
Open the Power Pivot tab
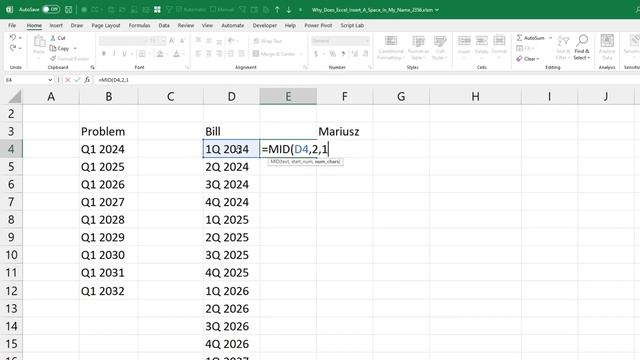tap(318, 25)
